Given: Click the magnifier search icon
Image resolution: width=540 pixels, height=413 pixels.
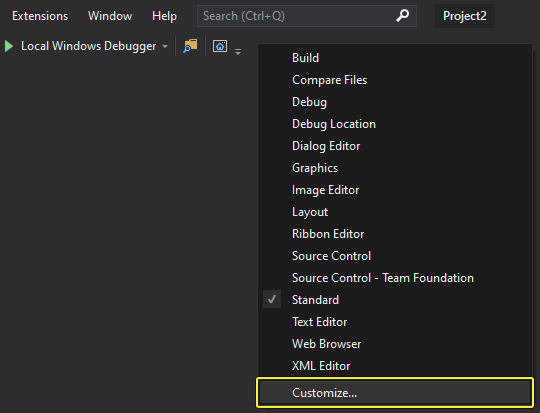Looking at the screenshot, I should pos(402,16).
